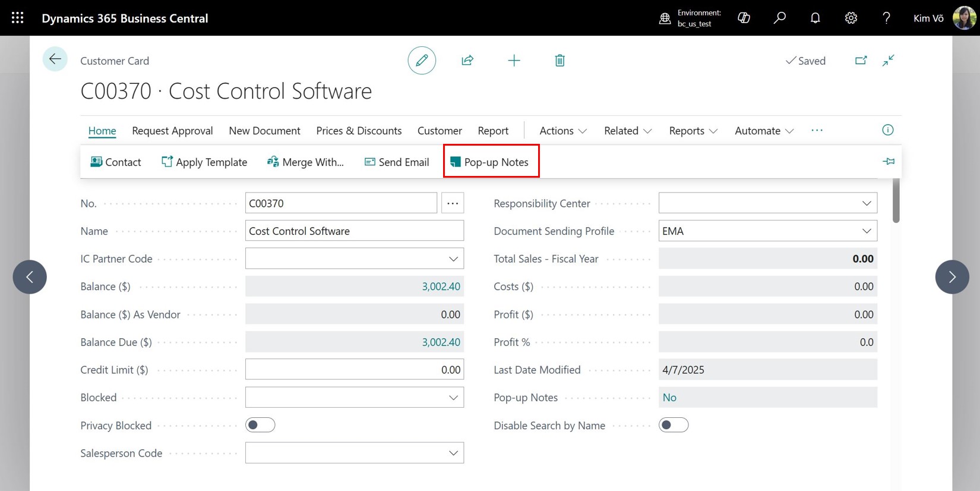
Task: Open Customer tab
Action: [x=440, y=130]
